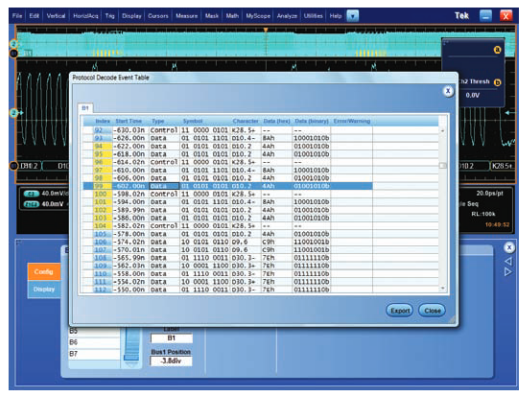The width and height of the screenshot is (528, 399).
Task: Click start time -565.99n cell
Action: pyautogui.click(x=130, y=258)
